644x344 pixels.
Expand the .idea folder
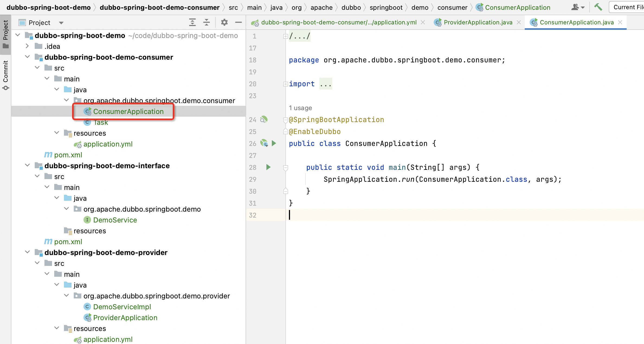27,46
